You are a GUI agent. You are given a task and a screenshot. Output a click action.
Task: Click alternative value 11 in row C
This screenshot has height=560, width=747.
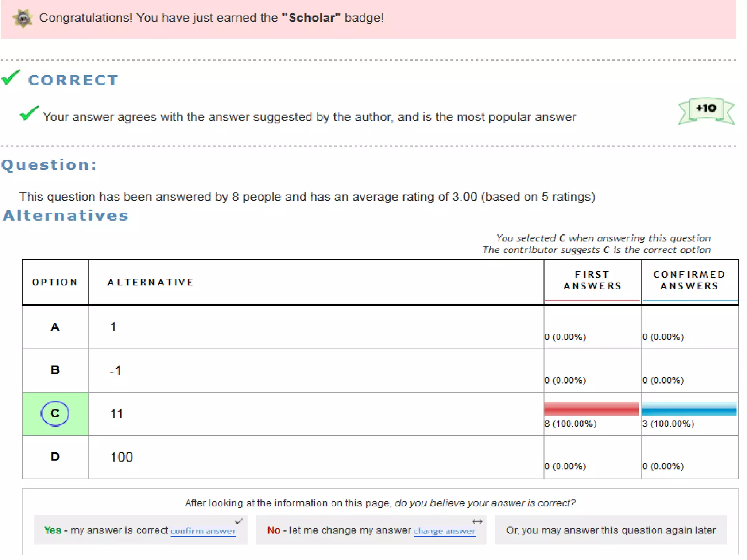pos(117,414)
